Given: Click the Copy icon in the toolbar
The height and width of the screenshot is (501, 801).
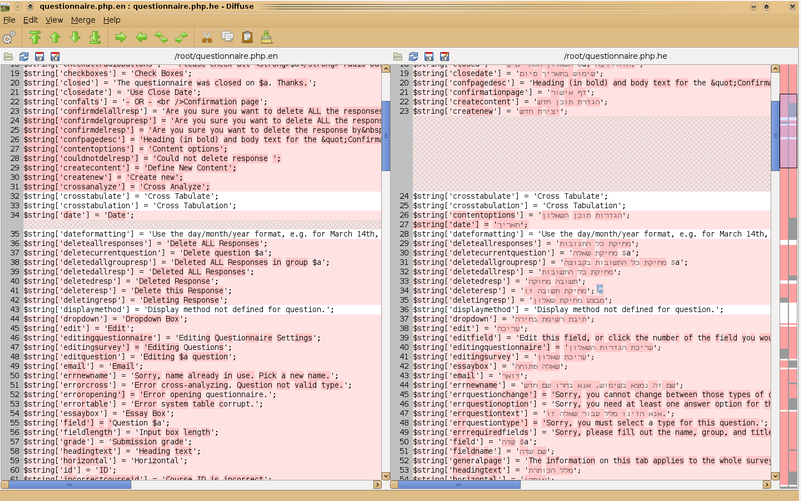Looking at the screenshot, I should pos(227,38).
